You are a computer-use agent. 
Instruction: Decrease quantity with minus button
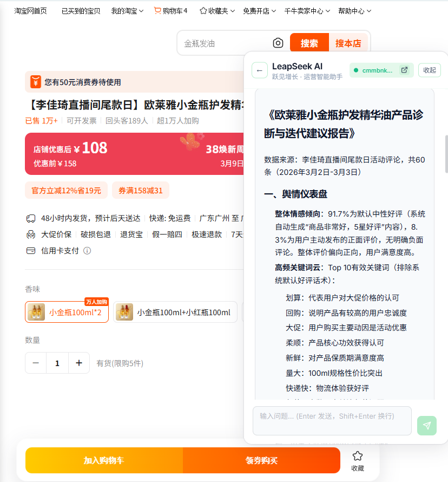click(36, 363)
